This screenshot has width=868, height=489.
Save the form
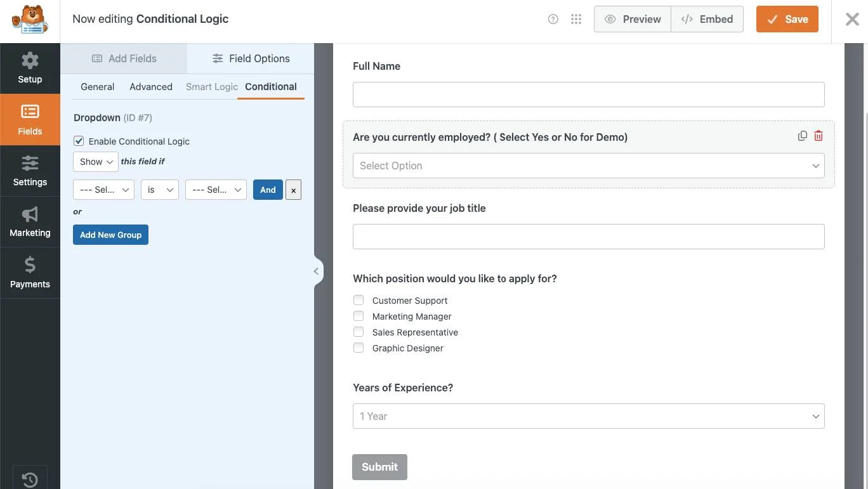tap(787, 19)
